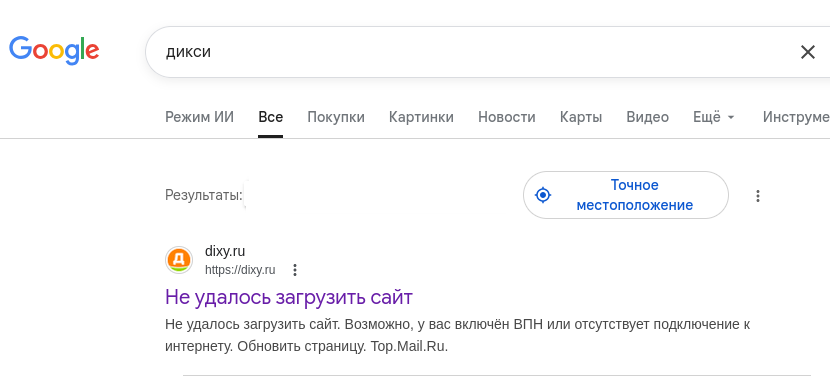Open the Не удалось загрузить сайт result
The height and width of the screenshot is (377, 830).
(x=288, y=297)
